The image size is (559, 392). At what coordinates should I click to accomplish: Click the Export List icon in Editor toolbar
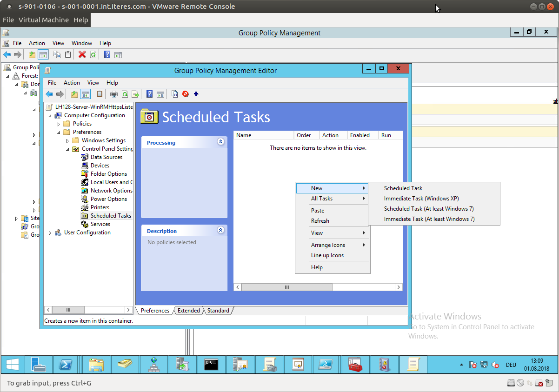point(135,94)
